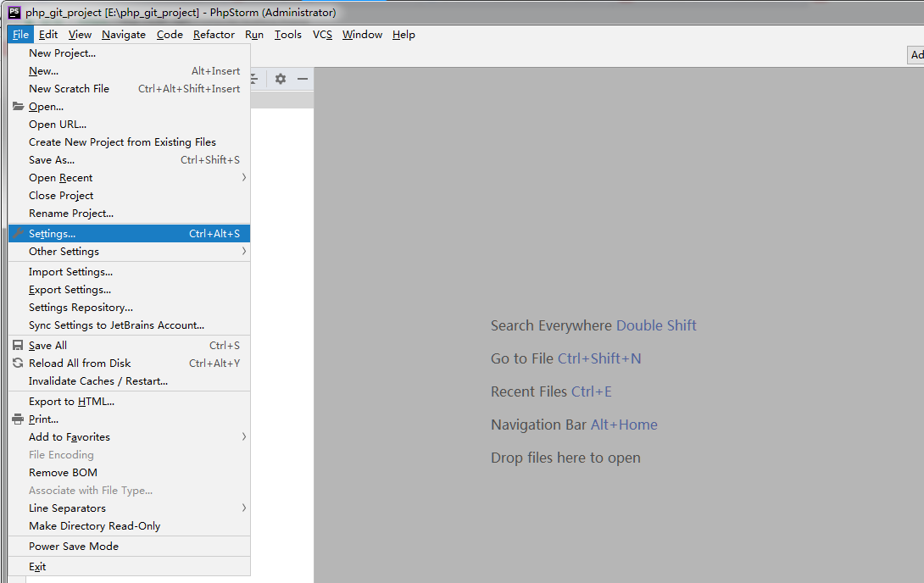
Task: Select Export to HTML... entry
Action: [x=129, y=402]
